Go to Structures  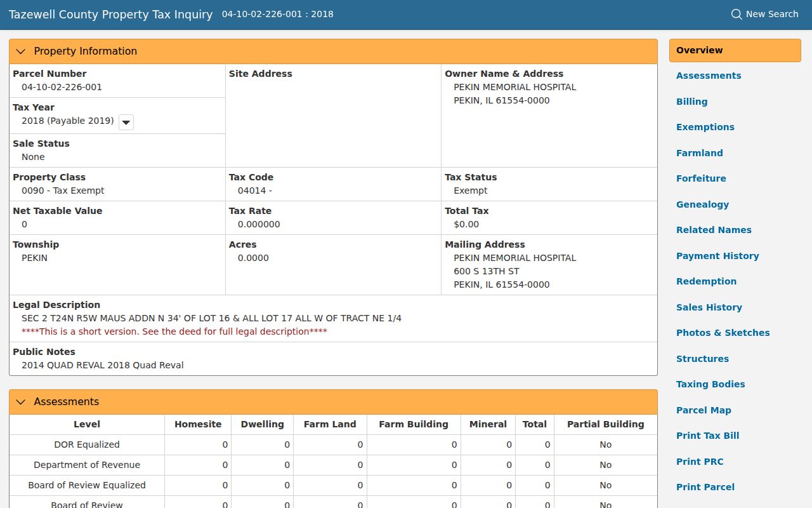[702, 359]
